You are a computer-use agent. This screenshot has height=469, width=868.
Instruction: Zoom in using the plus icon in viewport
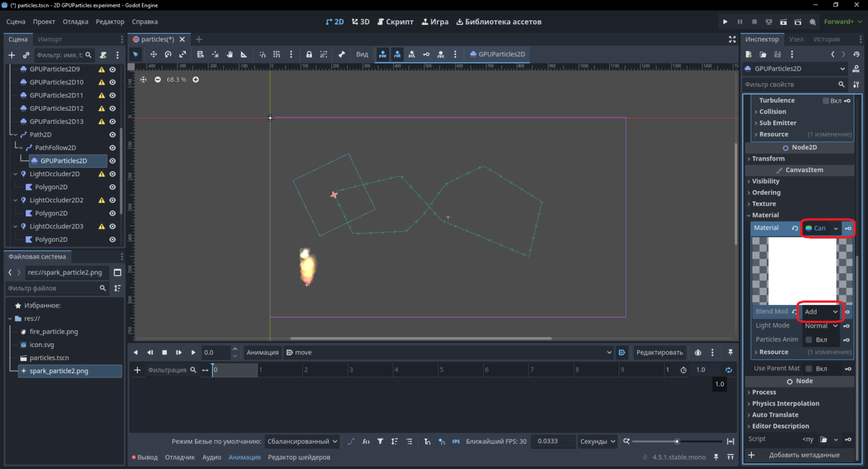196,80
